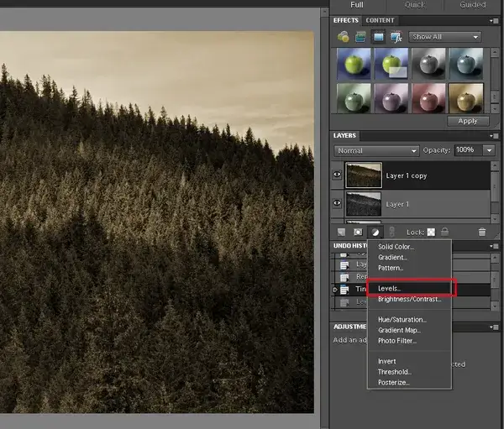This screenshot has width=504, height=429.
Task: Choose Hue/Saturation... from the menu
Action: [402, 320]
